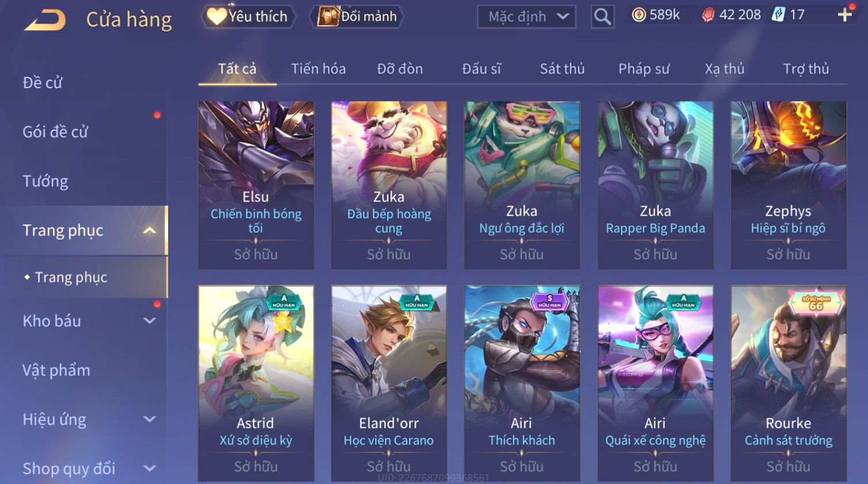Switch to the Pháp sư tab

[x=644, y=69]
